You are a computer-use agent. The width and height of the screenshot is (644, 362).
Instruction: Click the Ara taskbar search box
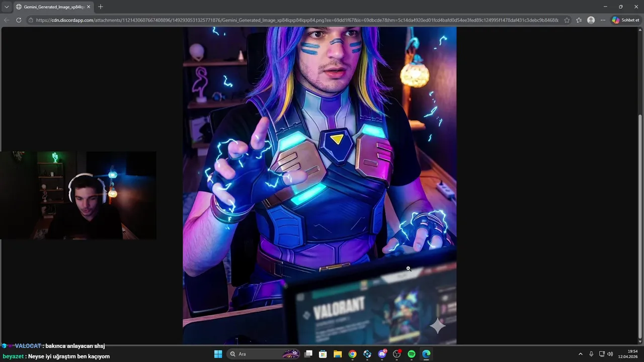pos(264,354)
